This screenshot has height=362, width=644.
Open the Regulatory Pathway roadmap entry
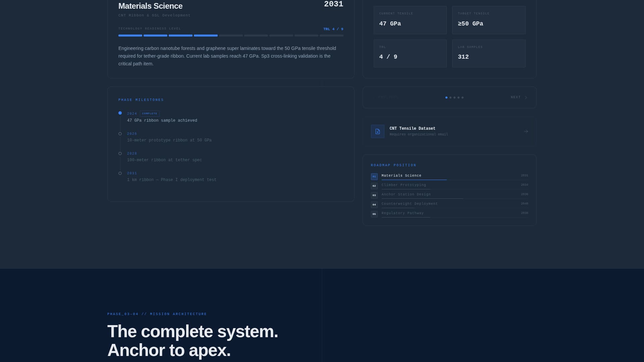pos(402,213)
